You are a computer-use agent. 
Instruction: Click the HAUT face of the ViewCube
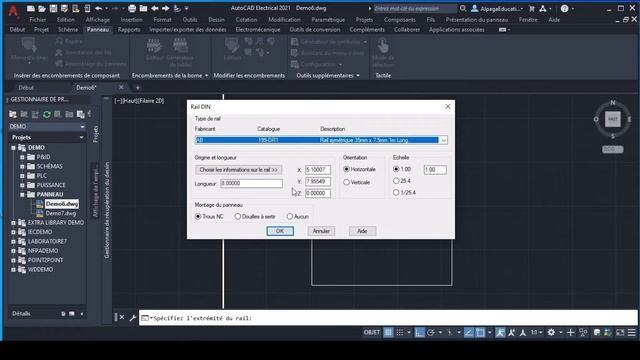pos(612,119)
